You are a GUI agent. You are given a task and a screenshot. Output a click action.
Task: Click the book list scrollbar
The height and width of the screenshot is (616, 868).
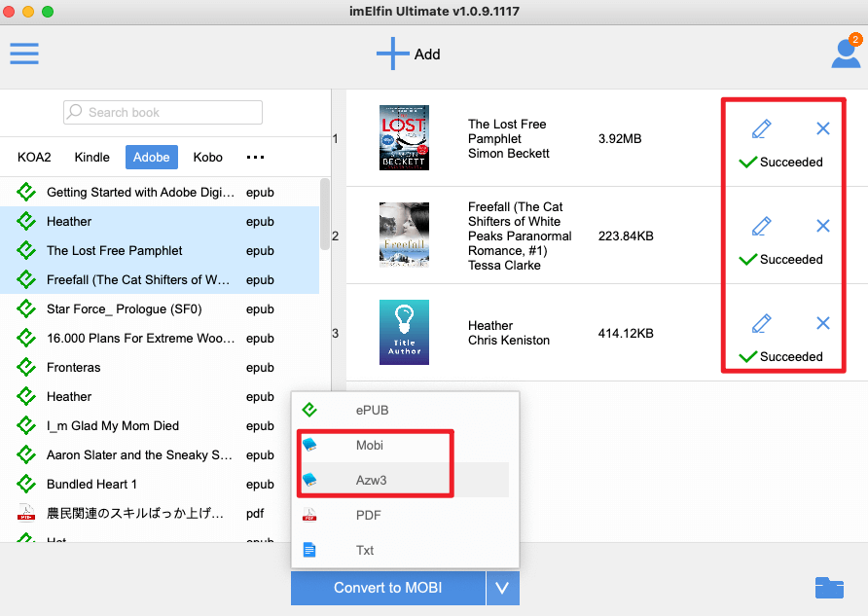coord(325,214)
